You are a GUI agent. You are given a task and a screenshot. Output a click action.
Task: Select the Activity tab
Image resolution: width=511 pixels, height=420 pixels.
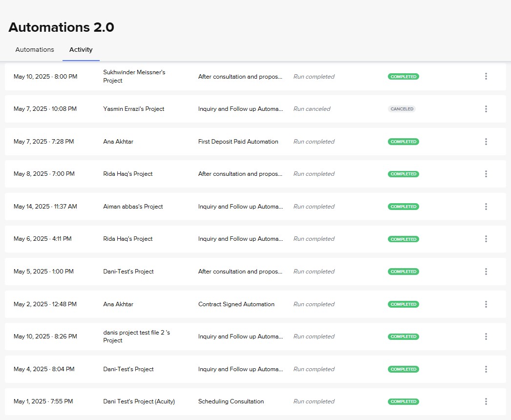coord(81,50)
